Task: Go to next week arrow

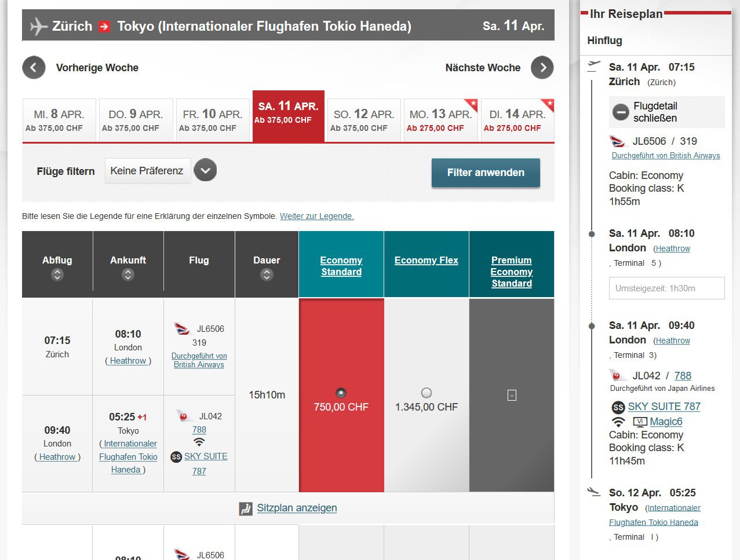Action: [542, 68]
